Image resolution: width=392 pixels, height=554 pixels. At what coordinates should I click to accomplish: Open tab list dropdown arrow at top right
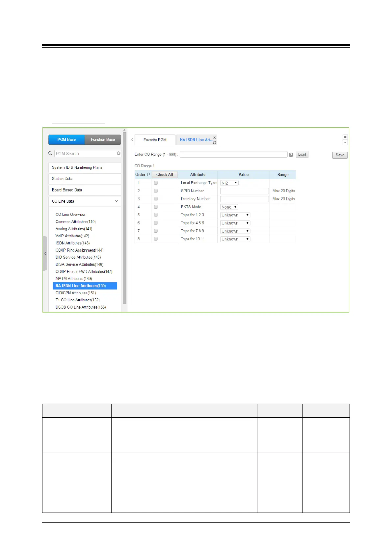click(345, 142)
